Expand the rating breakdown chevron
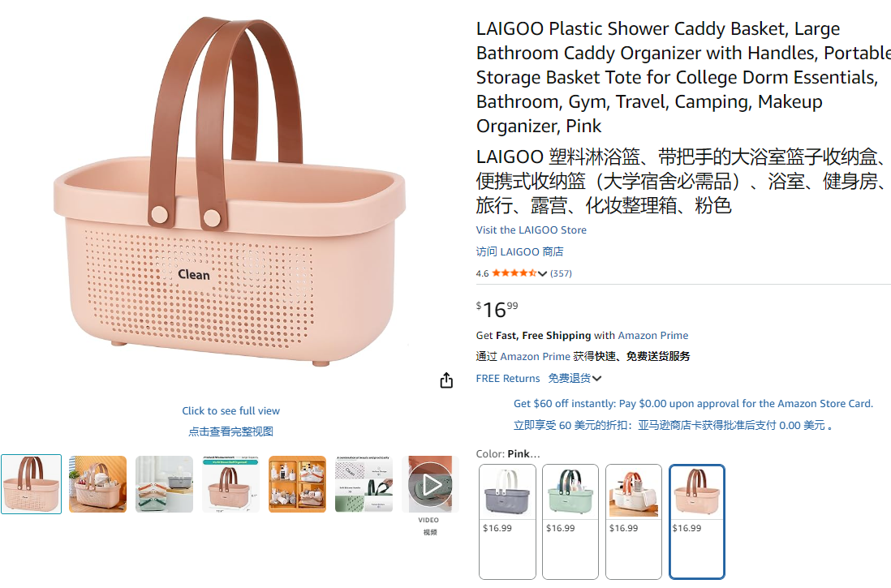 tap(543, 273)
